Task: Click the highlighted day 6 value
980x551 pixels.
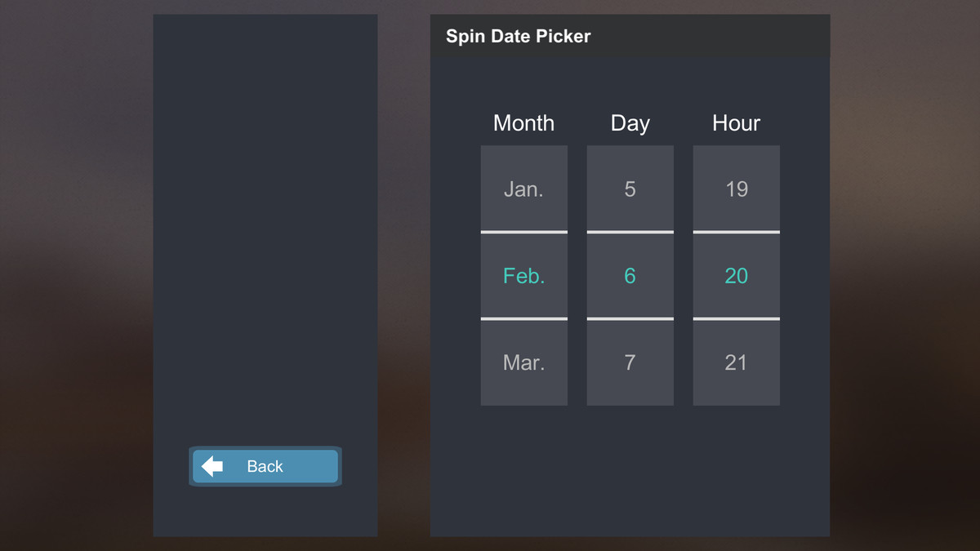Action: point(630,276)
